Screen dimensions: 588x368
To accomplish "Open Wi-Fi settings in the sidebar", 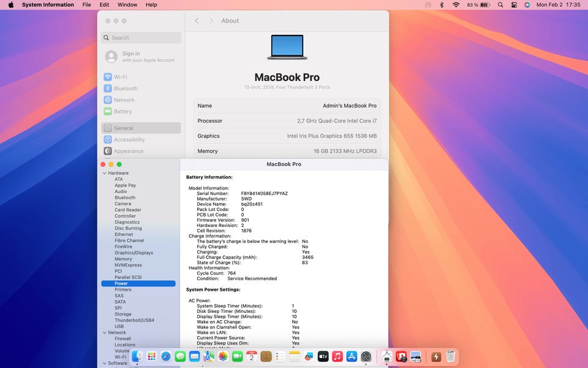I will pyautogui.click(x=120, y=77).
